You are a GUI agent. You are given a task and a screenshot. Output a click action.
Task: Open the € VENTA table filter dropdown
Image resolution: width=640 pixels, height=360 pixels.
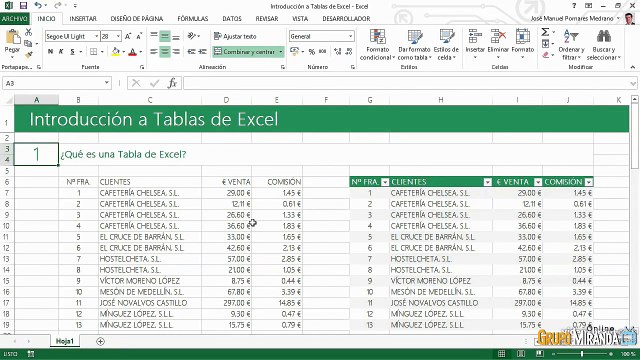click(538, 182)
